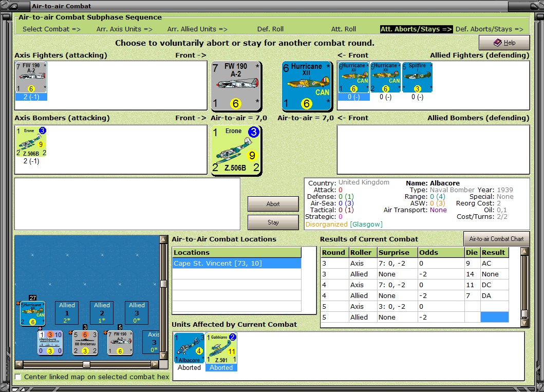544x392 pixels.
Task: Click the DA result cell in round 4
Action: (494, 295)
